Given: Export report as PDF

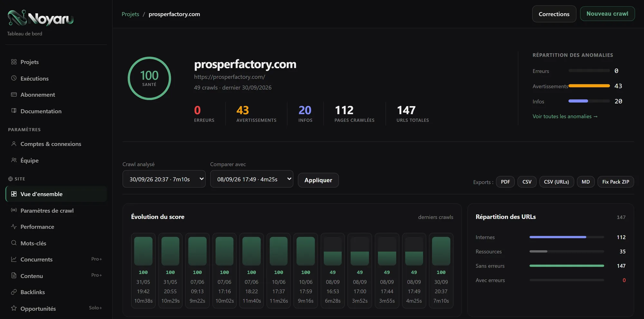Looking at the screenshot, I should tap(505, 182).
